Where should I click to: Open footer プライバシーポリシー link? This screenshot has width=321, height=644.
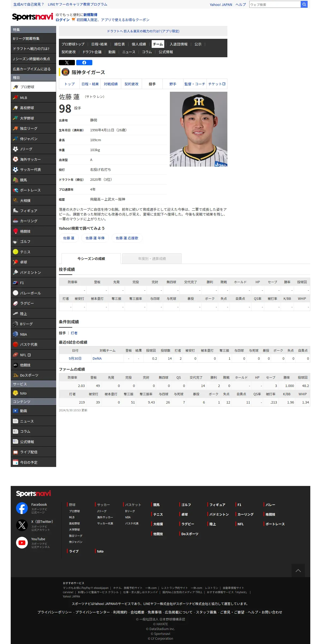click(x=55, y=612)
